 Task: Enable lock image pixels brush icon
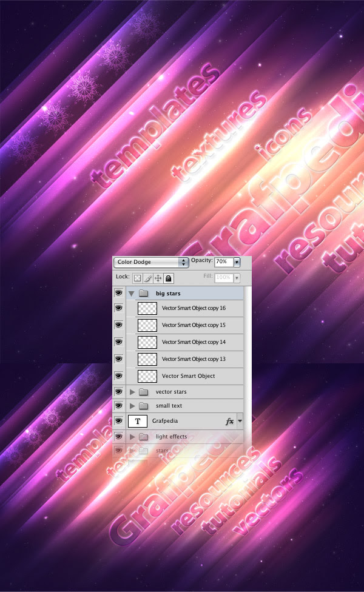(x=148, y=278)
